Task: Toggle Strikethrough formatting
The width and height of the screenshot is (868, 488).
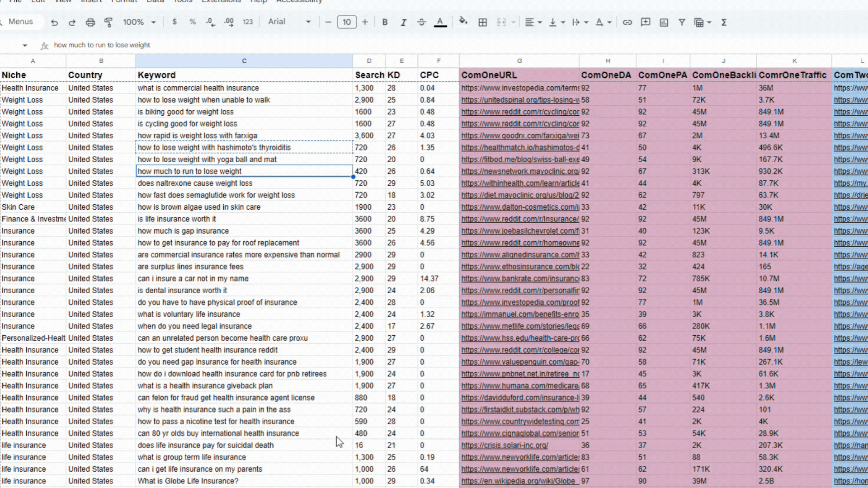Action: (421, 22)
